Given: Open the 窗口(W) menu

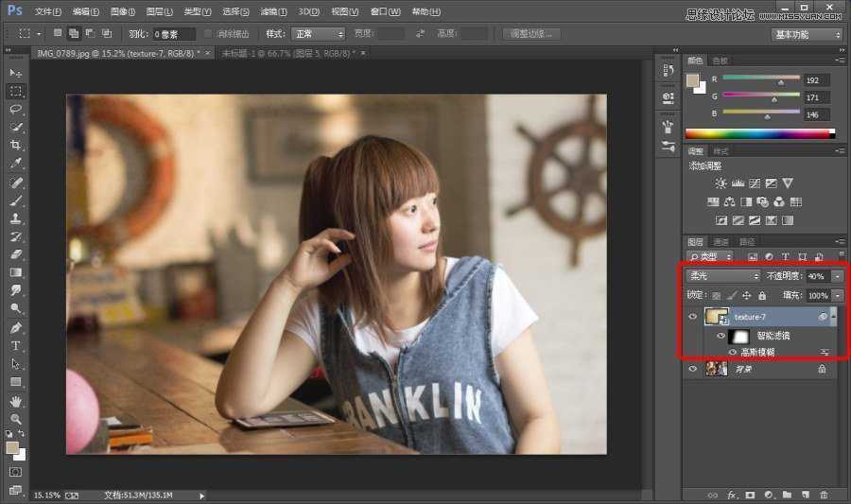Looking at the screenshot, I should pos(386,11).
